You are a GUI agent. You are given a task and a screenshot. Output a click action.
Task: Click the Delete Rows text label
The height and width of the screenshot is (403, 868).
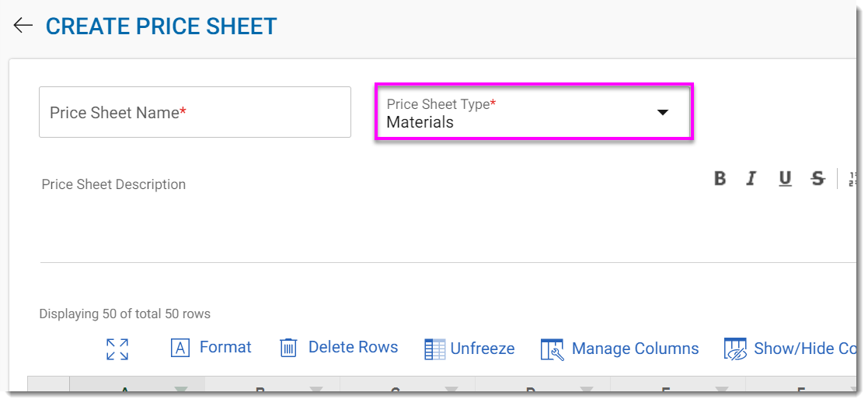(353, 347)
